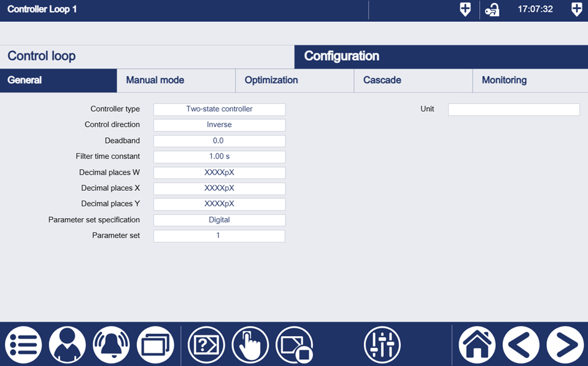Navigate forward with the right arrow
The width and height of the screenshot is (588, 366).
click(565, 345)
